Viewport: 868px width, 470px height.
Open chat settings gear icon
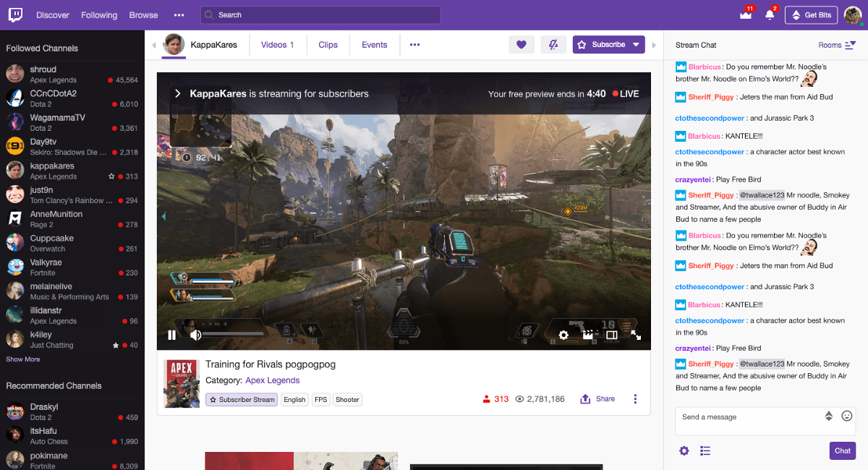[x=684, y=451]
